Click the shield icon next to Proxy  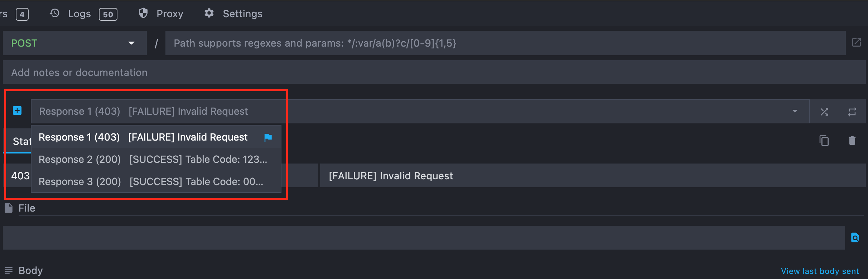point(143,13)
